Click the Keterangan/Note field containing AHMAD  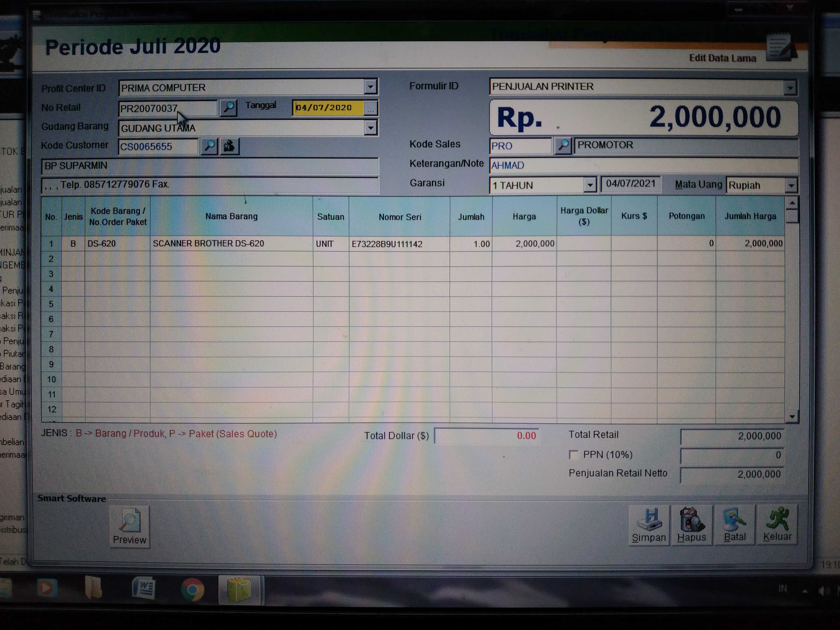[x=643, y=166]
